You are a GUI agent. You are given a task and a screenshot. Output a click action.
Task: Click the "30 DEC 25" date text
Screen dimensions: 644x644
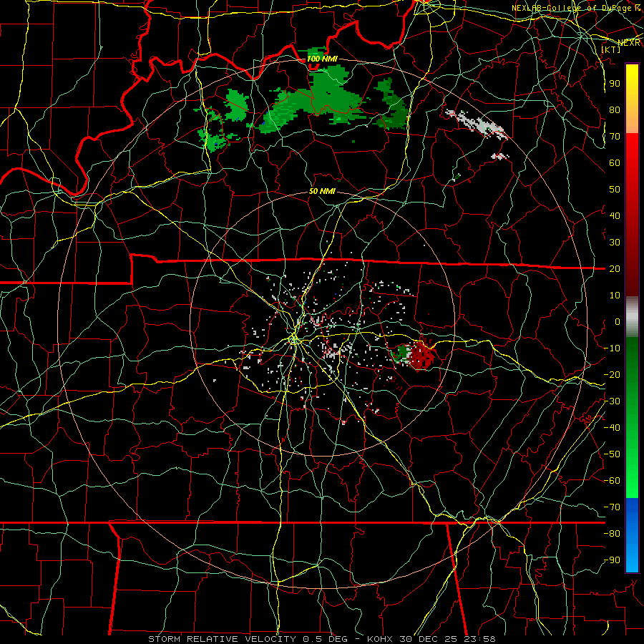(429, 639)
